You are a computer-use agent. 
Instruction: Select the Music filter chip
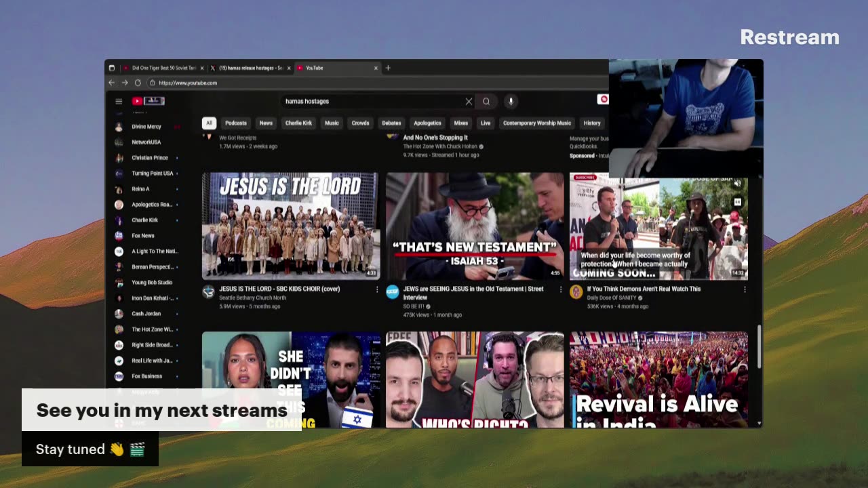coord(332,123)
